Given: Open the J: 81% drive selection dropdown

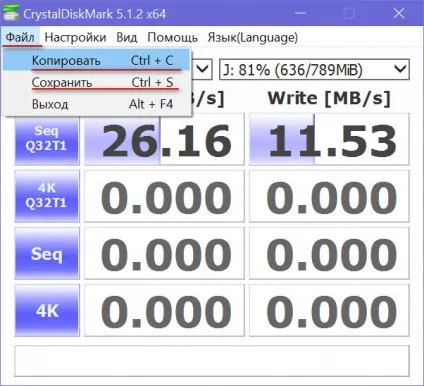Looking at the screenshot, I should (x=314, y=69).
